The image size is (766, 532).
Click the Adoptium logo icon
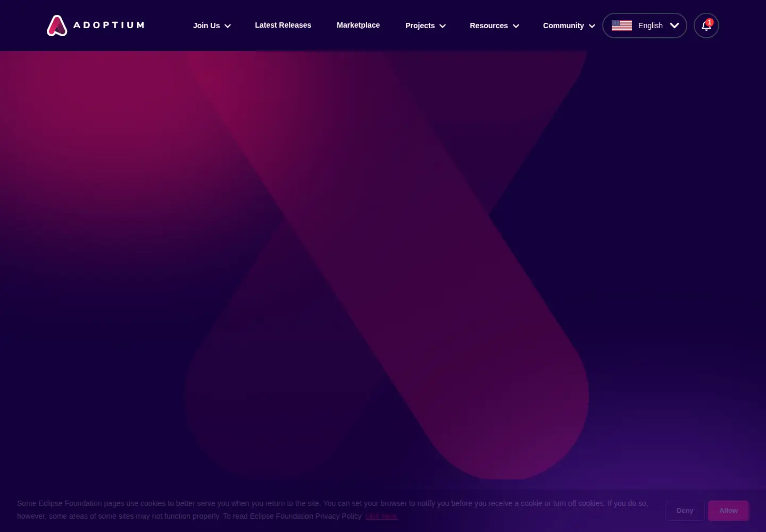(x=57, y=26)
